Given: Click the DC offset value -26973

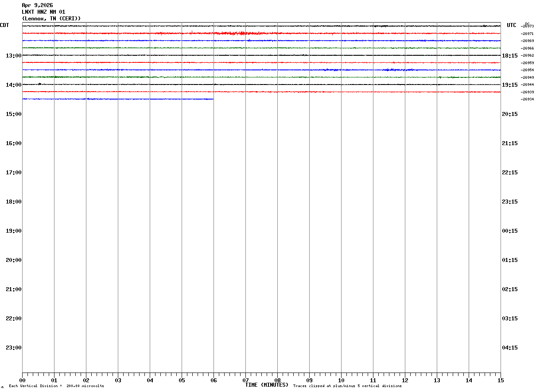Looking at the screenshot, I should click(x=527, y=26).
